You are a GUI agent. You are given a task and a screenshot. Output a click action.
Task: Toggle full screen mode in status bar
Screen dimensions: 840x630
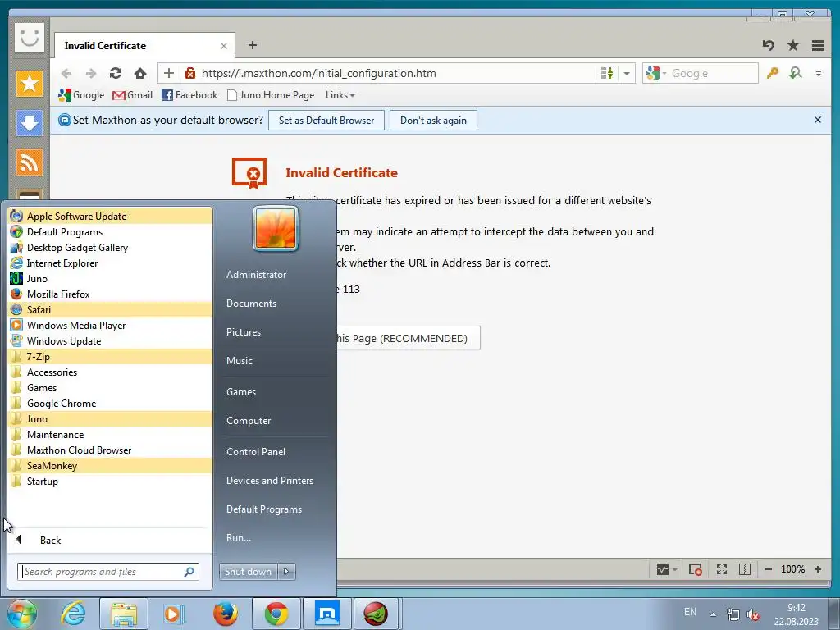pos(722,569)
